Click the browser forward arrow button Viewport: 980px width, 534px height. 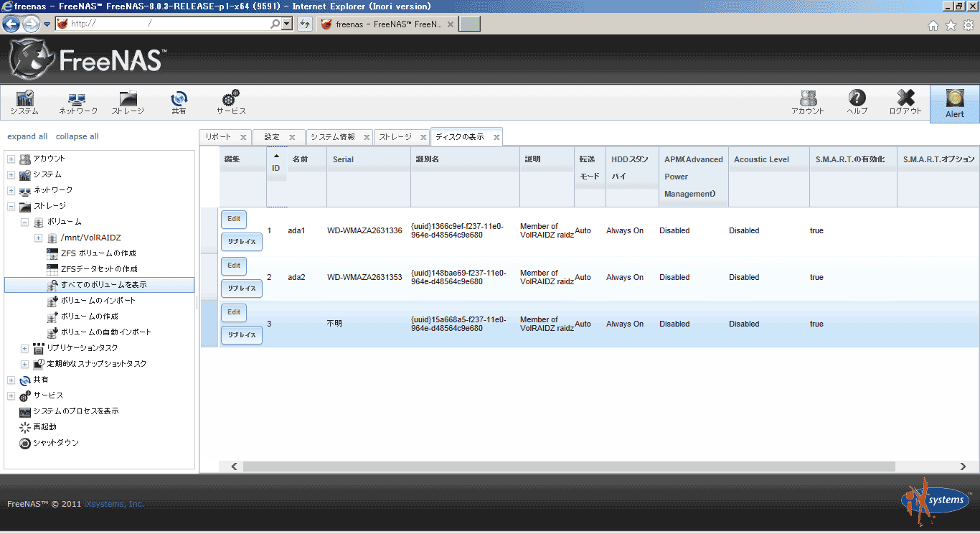click(x=31, y=24)
